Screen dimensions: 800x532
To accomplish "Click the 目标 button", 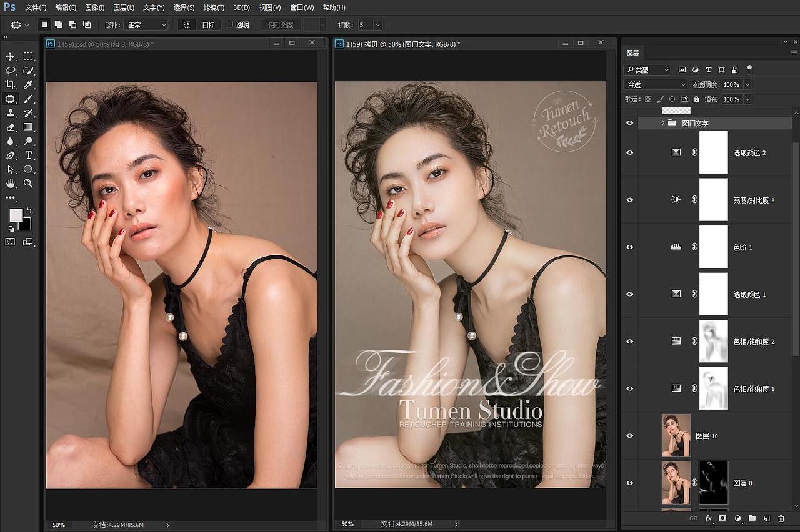I will pos(208,25).
